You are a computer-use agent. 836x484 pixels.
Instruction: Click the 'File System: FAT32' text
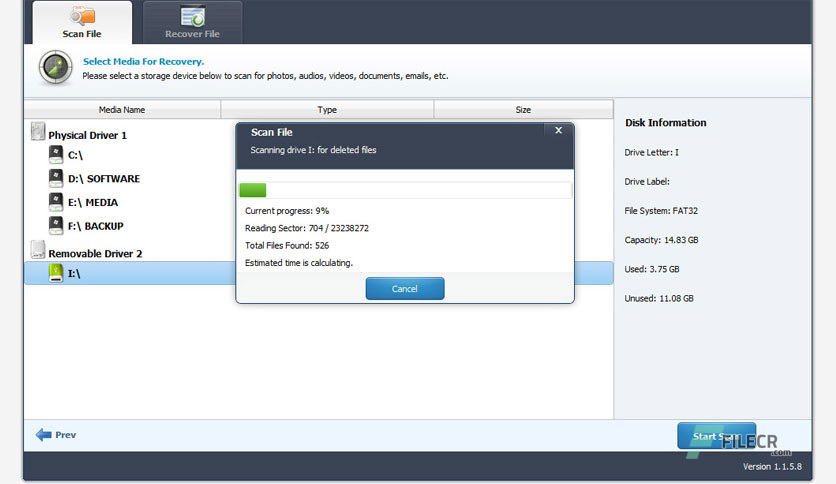click(661, 211)
